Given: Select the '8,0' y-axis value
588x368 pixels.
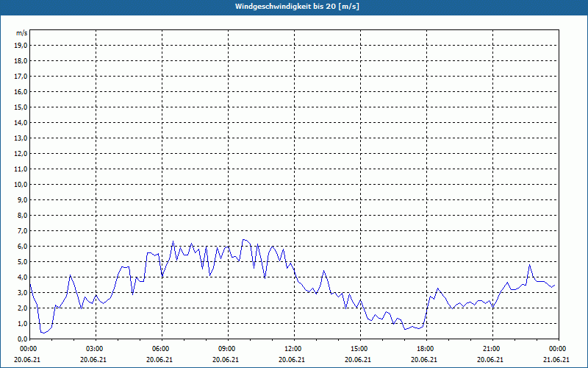Looking at the screenshot, I should (x=22, y=216).
